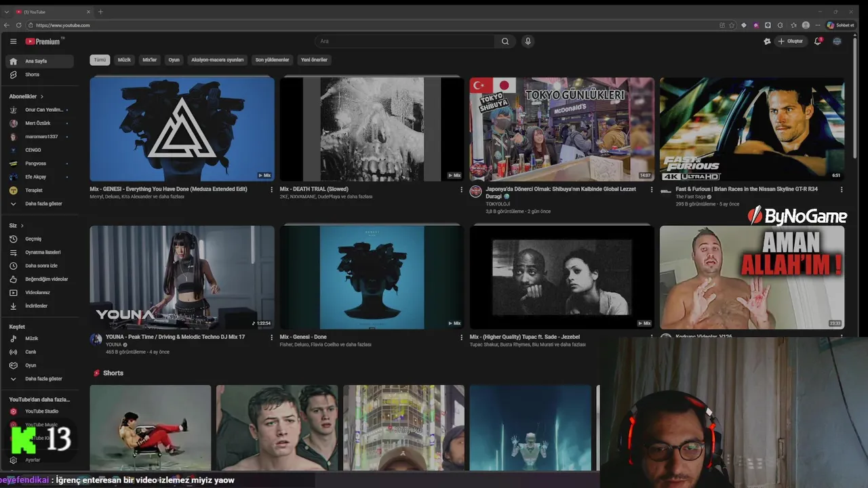The height and width of the screenshot is (488, 868).
Task: Open Efe Akçay subscription channel
Action: 41,177
